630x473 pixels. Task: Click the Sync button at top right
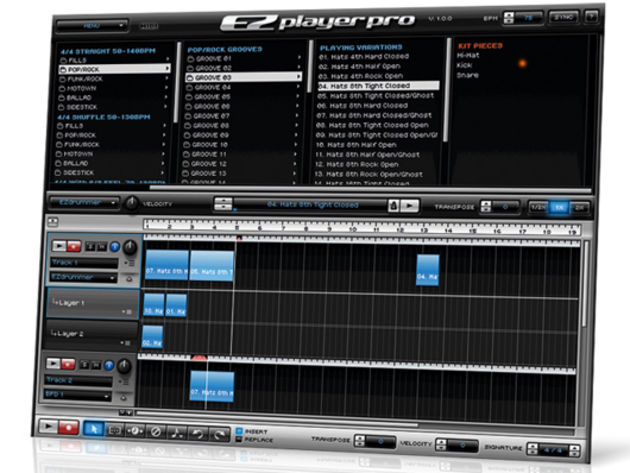[563, 17]
